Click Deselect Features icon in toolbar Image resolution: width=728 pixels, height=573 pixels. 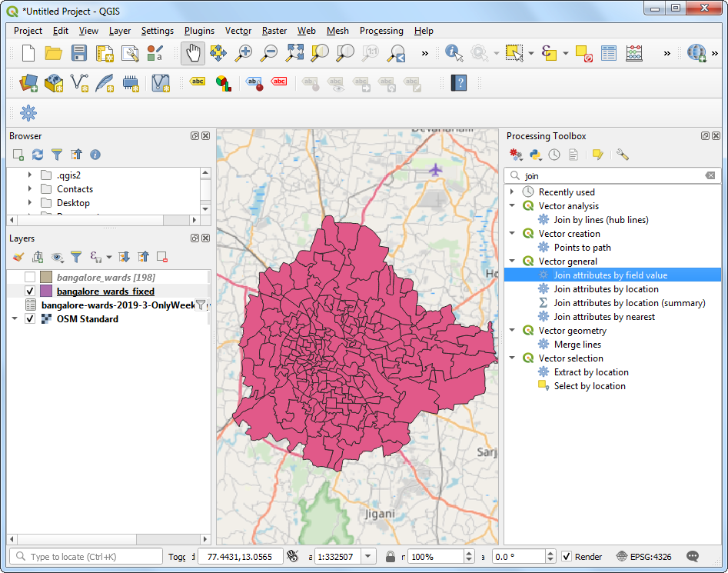[583, 53]
